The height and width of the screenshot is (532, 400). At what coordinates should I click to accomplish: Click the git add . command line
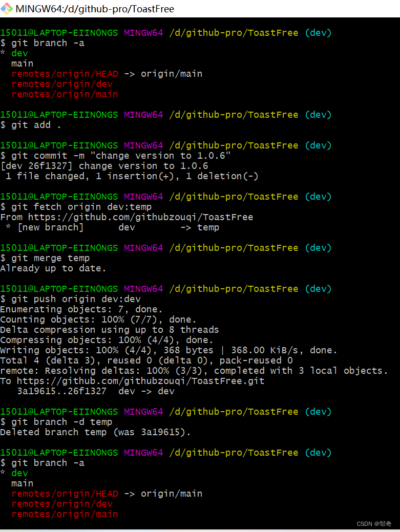click(x=31, y=125)
